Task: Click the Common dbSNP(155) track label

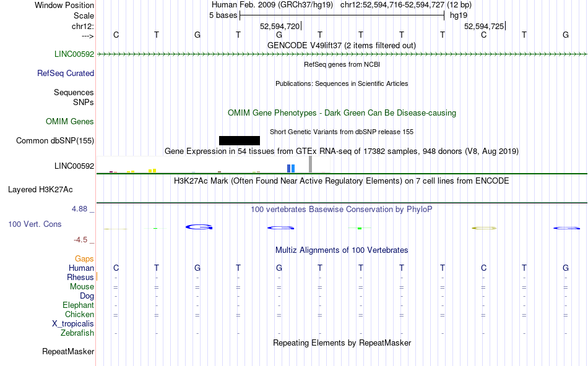Action: (55, 140)
